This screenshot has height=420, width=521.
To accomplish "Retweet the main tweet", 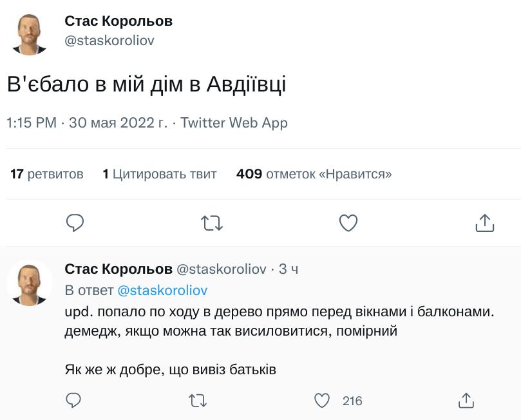I will coord(212,223).
